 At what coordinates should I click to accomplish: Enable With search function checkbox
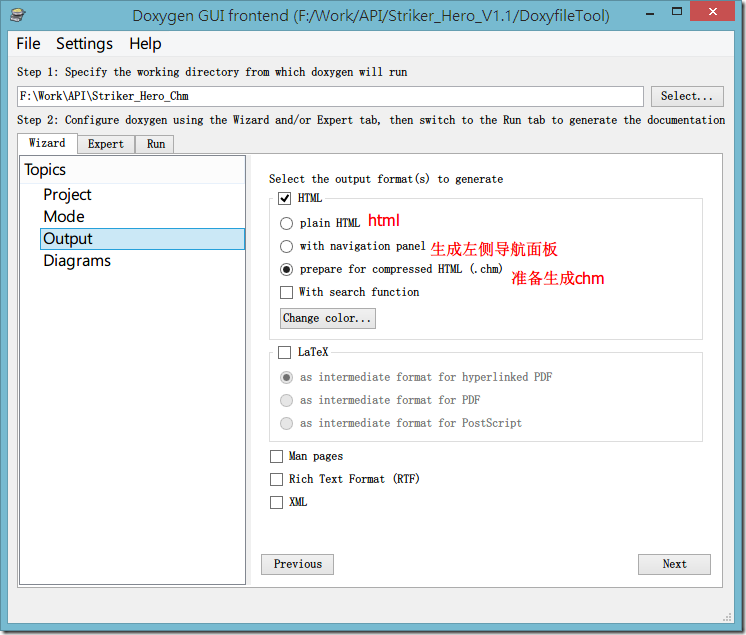tap(286, 292)
